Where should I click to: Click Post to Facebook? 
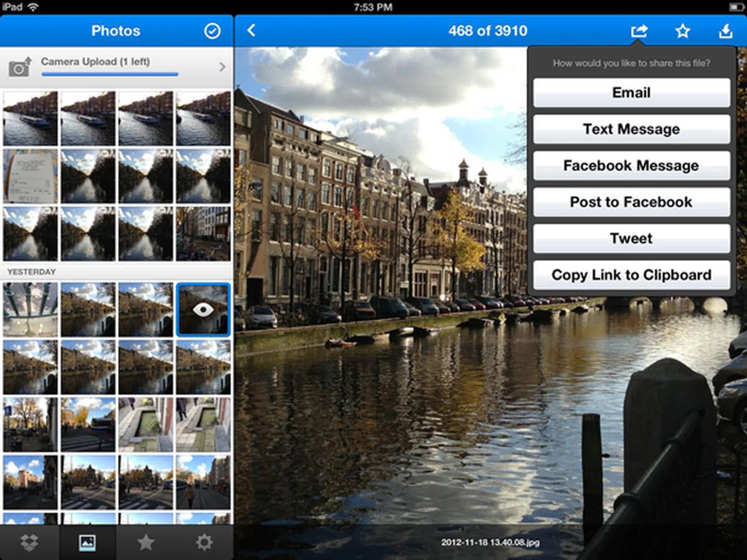click(631, 202)
